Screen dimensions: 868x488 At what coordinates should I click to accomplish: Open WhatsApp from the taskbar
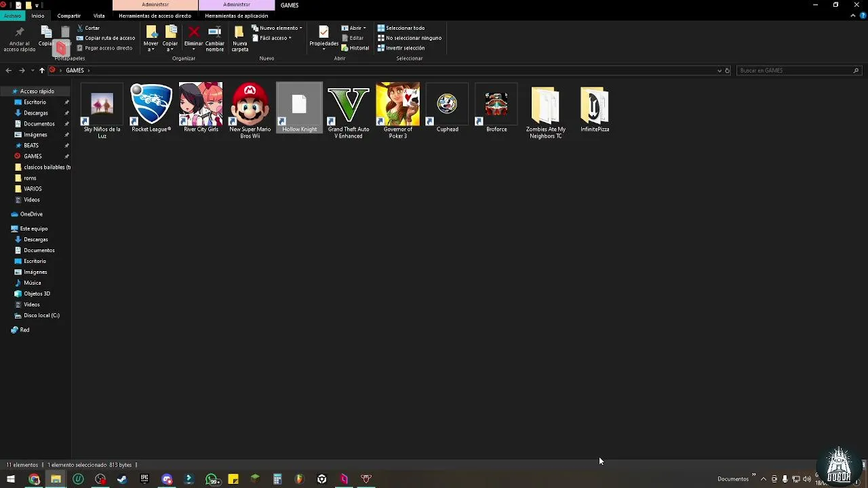click(212, 479)
